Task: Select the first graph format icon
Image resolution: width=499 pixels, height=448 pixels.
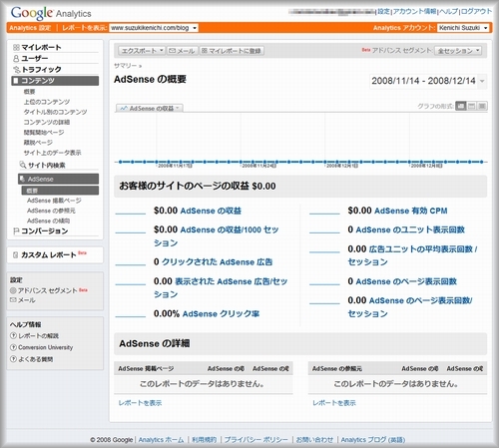Action: (x=461, y=106)
